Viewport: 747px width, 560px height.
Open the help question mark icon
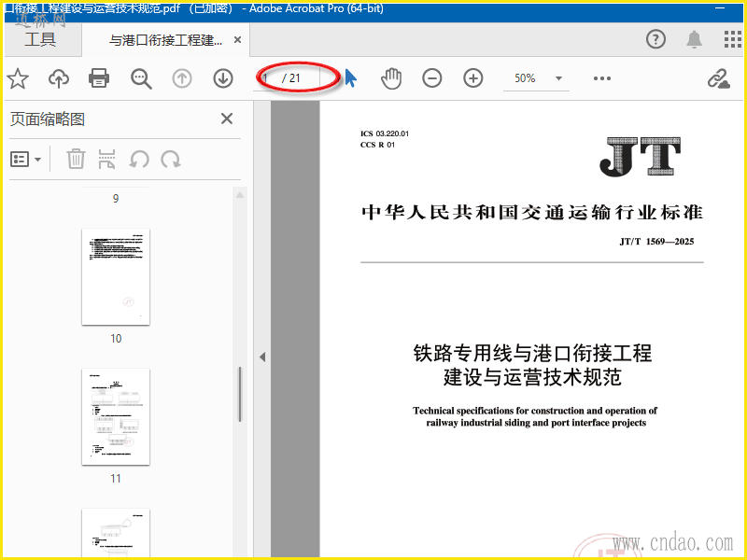click(656, 39)
